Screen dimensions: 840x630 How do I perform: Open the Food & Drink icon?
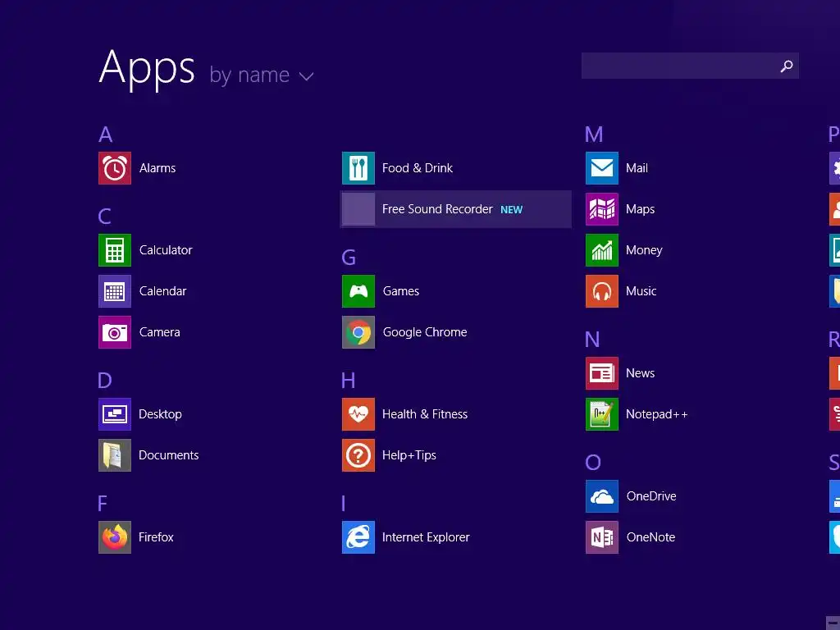pos(358,168)
